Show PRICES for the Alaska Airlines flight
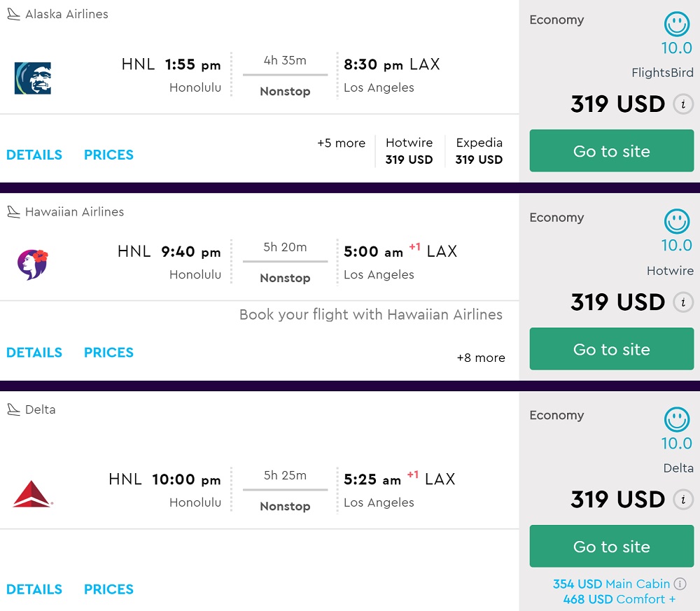The image size is (700, 611). (108, 155)
